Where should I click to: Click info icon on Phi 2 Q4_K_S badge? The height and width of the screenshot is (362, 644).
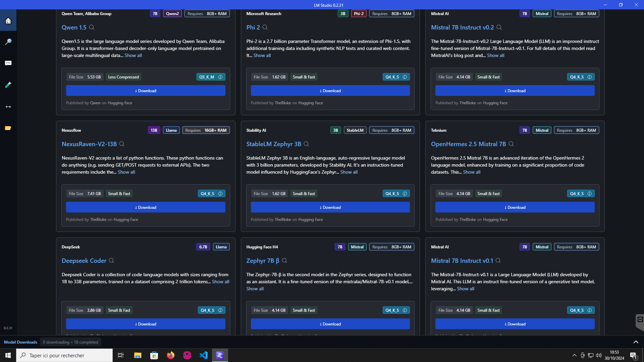click(405, 77)
